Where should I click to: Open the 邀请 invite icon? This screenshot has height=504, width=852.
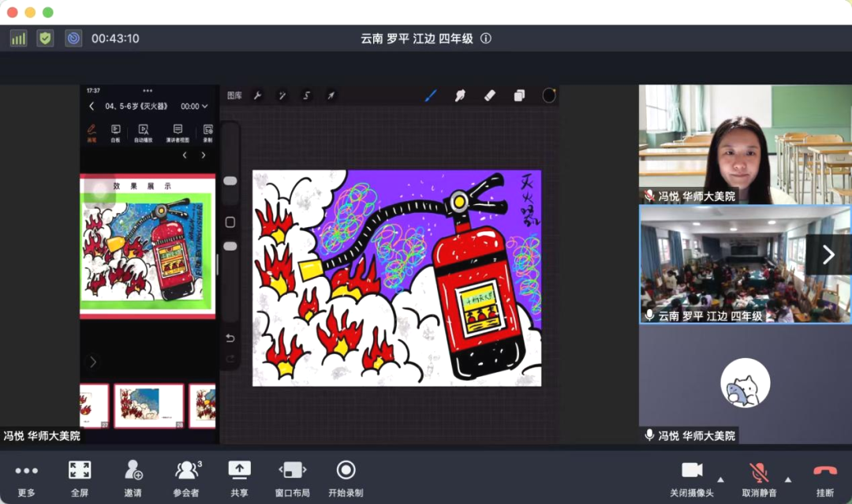[133, 471]
